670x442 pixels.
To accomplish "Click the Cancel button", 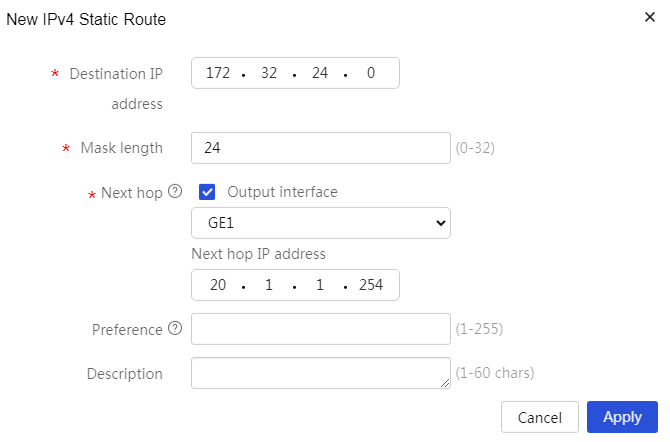I will [540, 417].
